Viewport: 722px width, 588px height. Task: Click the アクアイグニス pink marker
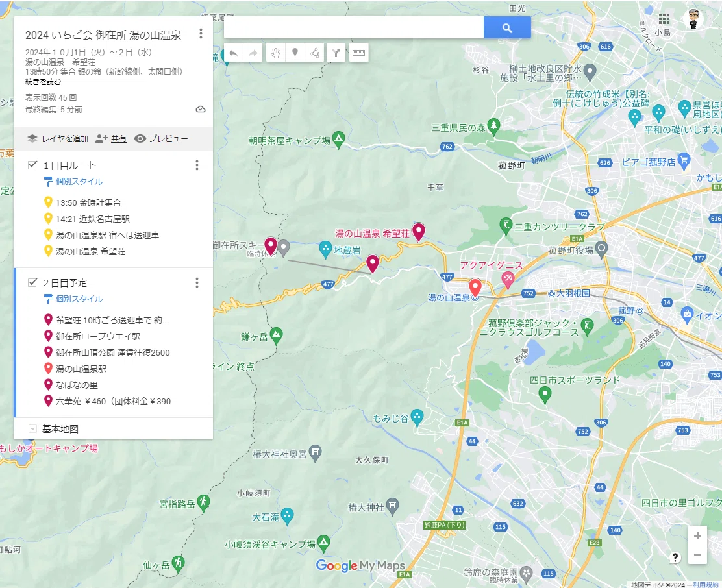tap(508, 279)
